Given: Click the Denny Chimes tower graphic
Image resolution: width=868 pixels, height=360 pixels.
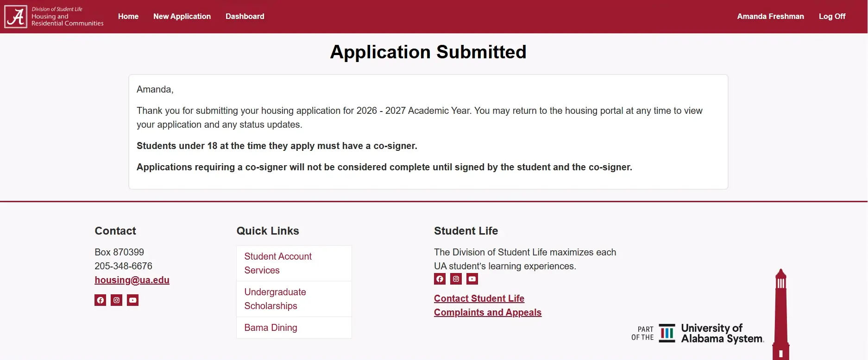Looking at the screenshot, I should [781, 315].
